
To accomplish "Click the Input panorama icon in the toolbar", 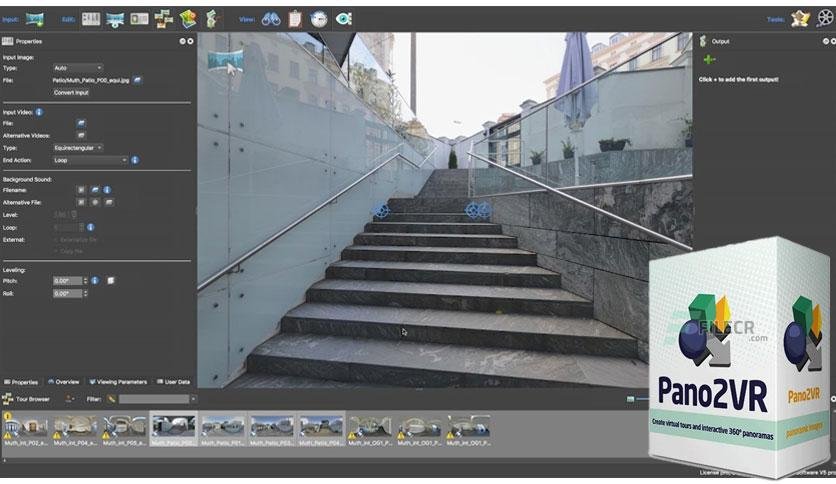I will (35, 20).
